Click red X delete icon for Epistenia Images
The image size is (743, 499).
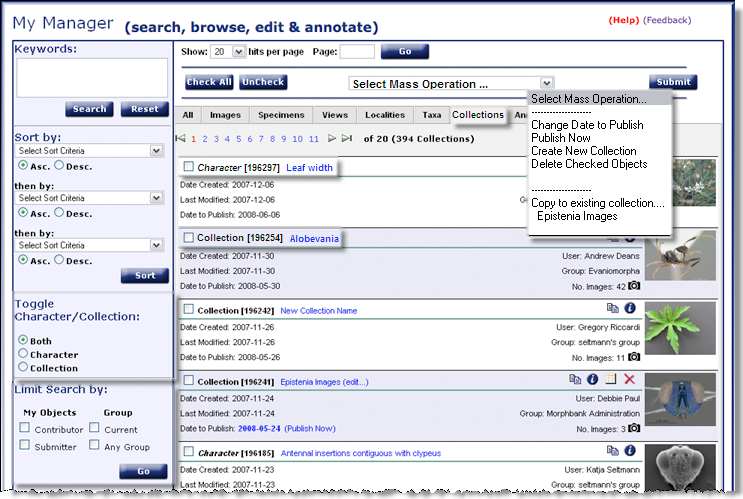[629, 380]
